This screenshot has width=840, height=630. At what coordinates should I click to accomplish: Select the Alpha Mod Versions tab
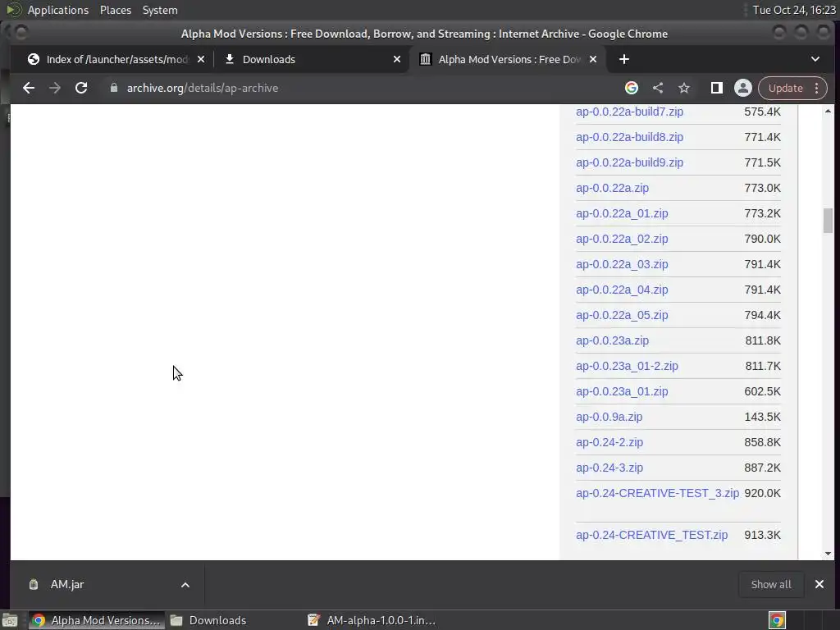coord(507,59)
